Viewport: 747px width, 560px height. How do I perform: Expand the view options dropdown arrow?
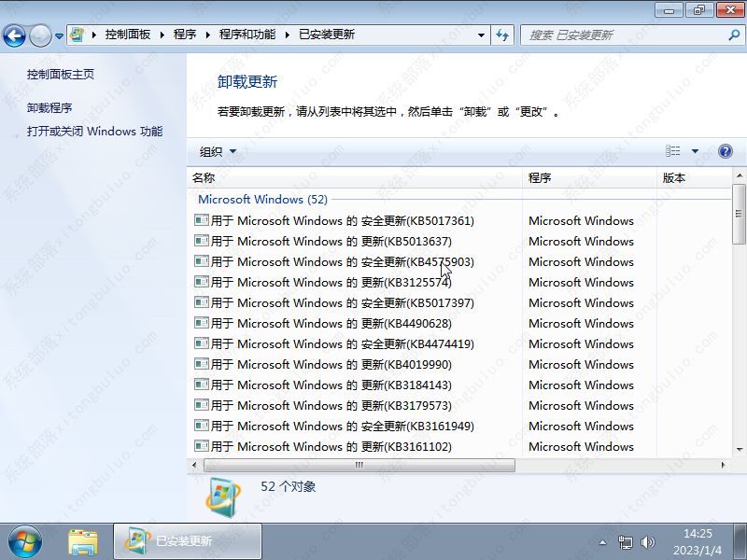click(x=695, y=151)
